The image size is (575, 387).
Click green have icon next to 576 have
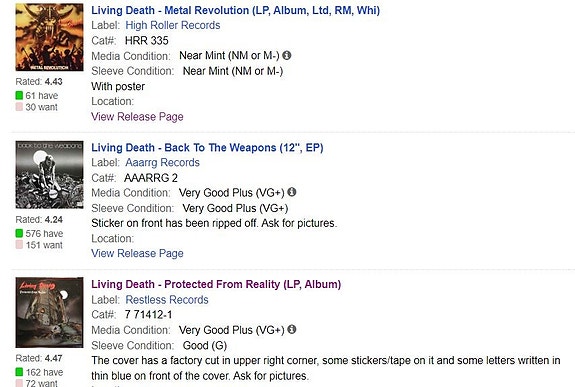[x=19, y=233]
